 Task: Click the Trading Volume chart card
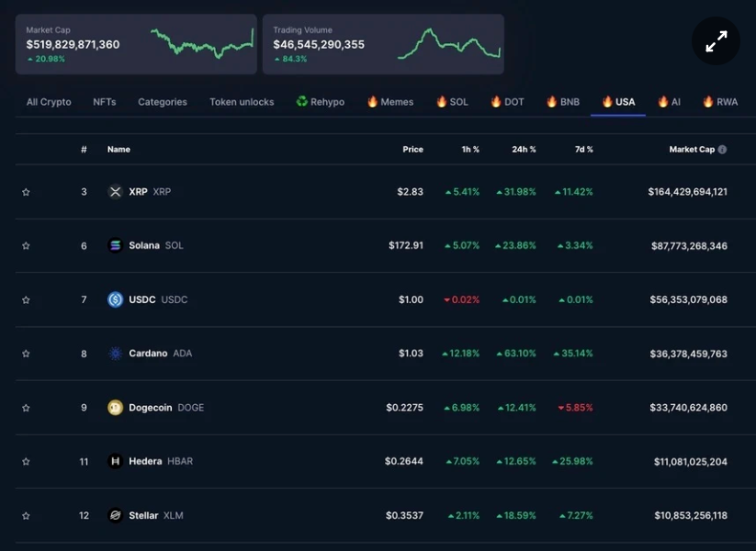(x=383, y=44)
